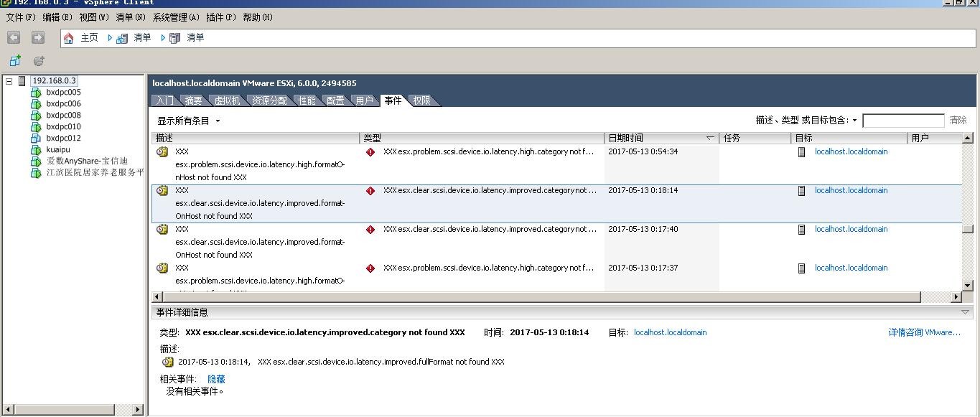Click the create new virtual machine icon
This screenshot has width=980, height=417.
(x=15, y=61)
